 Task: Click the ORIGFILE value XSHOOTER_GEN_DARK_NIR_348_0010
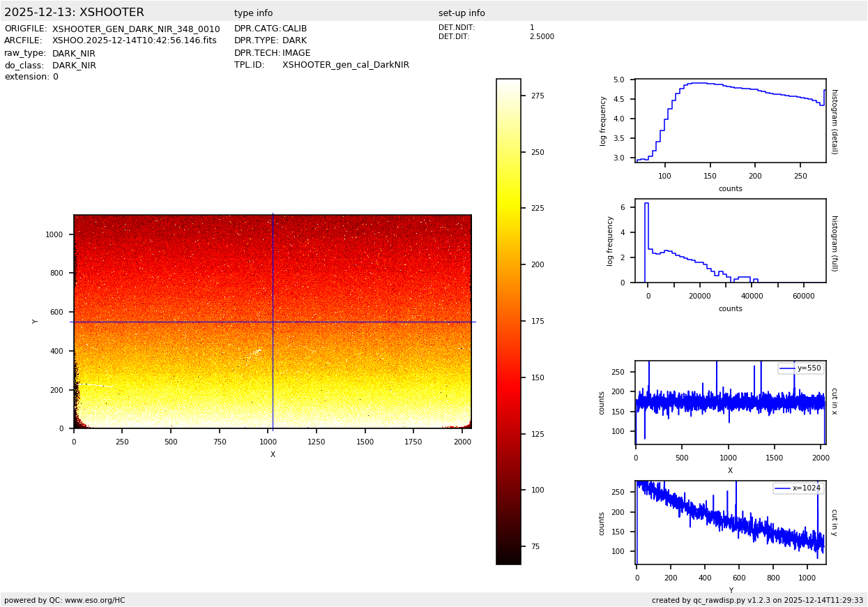[x=136, y=29]
